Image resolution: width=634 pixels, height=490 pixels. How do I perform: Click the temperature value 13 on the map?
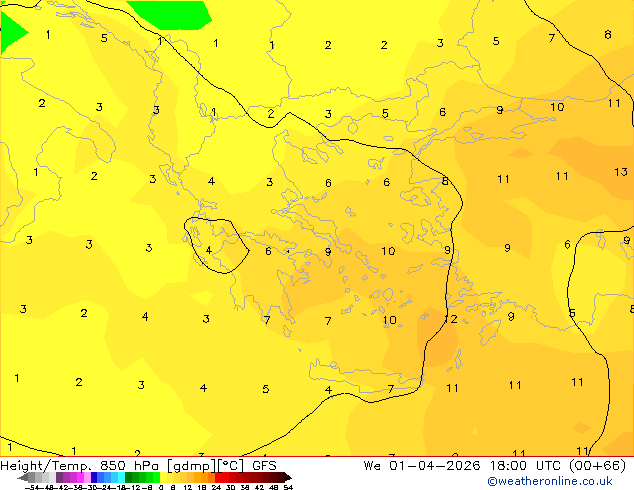[x=621, y=172]
